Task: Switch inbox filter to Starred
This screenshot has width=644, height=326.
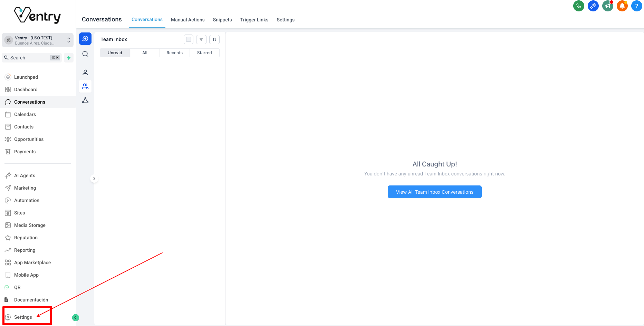Action: (204, 53)
